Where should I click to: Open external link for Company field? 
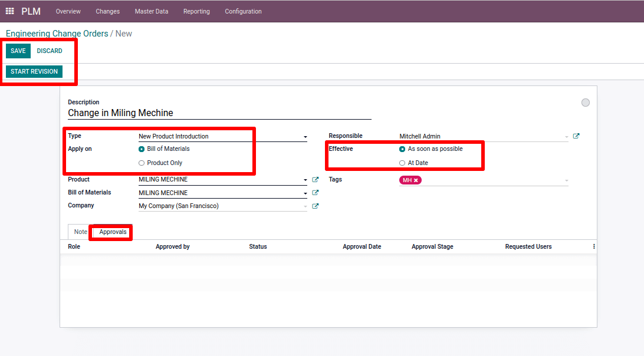(316, 206)
